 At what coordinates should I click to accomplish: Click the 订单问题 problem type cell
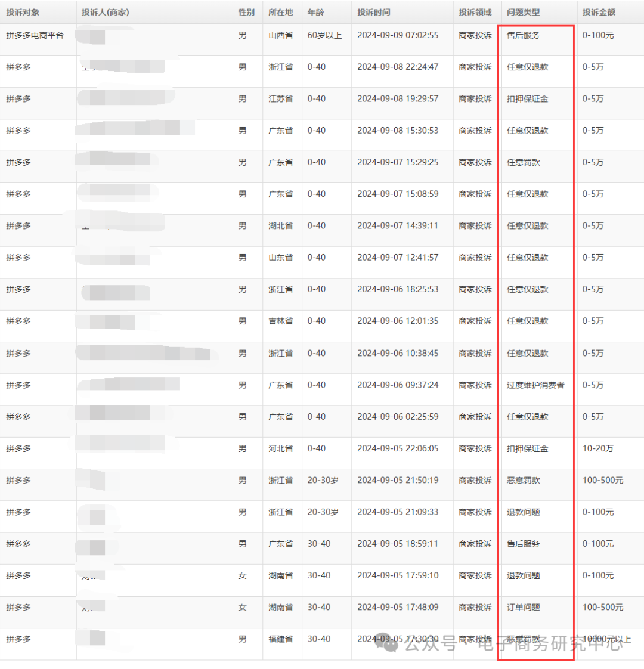pos(523,608)
